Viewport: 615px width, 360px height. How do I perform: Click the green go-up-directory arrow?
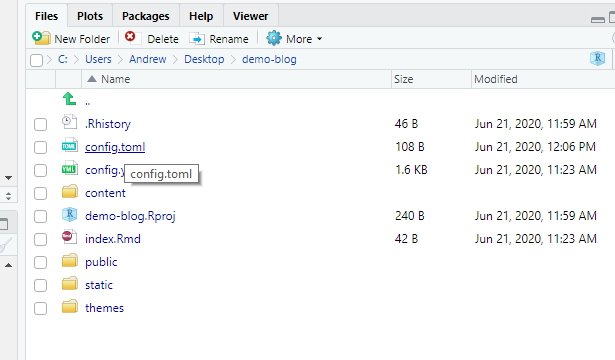[x=69, y=99]
